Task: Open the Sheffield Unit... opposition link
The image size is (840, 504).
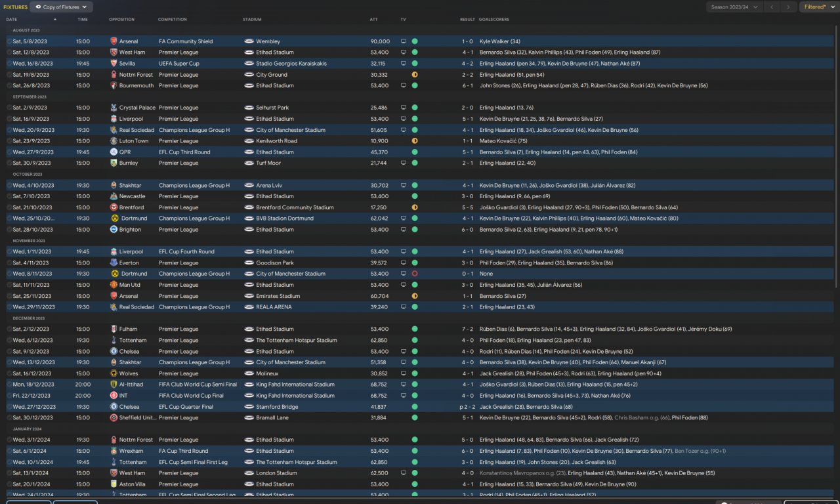Action: 136,417
